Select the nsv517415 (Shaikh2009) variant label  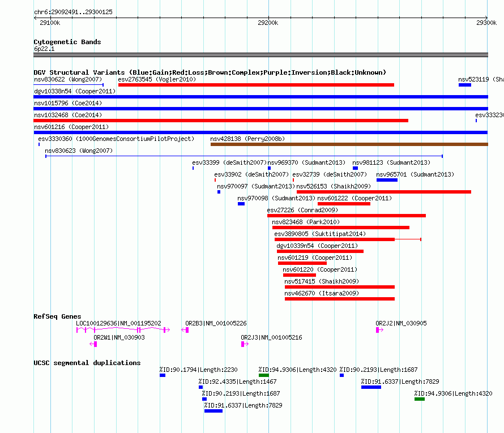[322, 281]
